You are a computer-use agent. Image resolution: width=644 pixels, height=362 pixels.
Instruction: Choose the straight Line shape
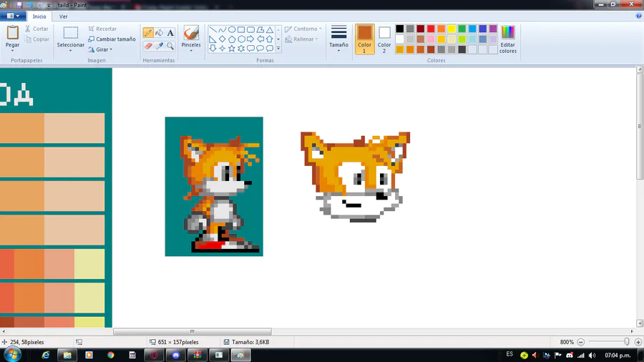(x=213, y=29)
